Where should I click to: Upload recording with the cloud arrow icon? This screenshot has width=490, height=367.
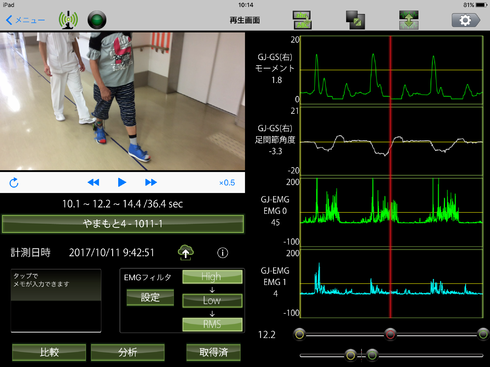click(x=186, y=253)
